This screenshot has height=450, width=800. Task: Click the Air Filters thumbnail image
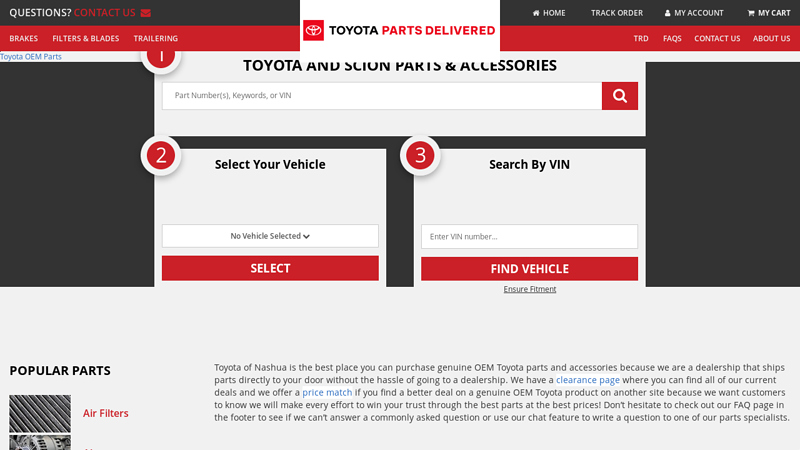pyautogui.click(x=40, y=414)
